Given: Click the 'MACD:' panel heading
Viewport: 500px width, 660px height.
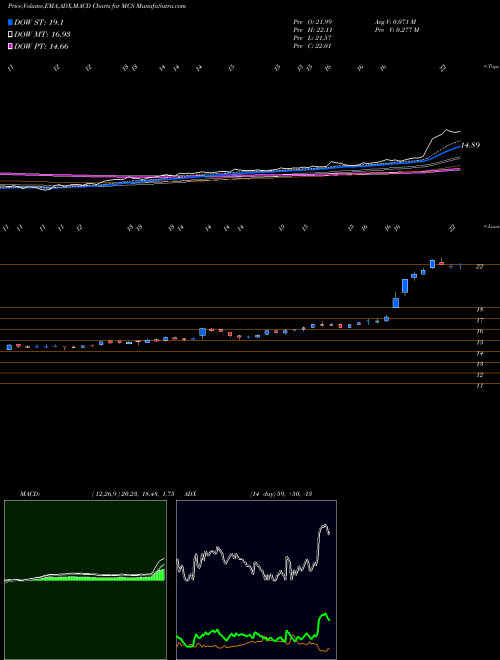Looking at the screenshot, I should pyautogui.click(x=30, y=494).
